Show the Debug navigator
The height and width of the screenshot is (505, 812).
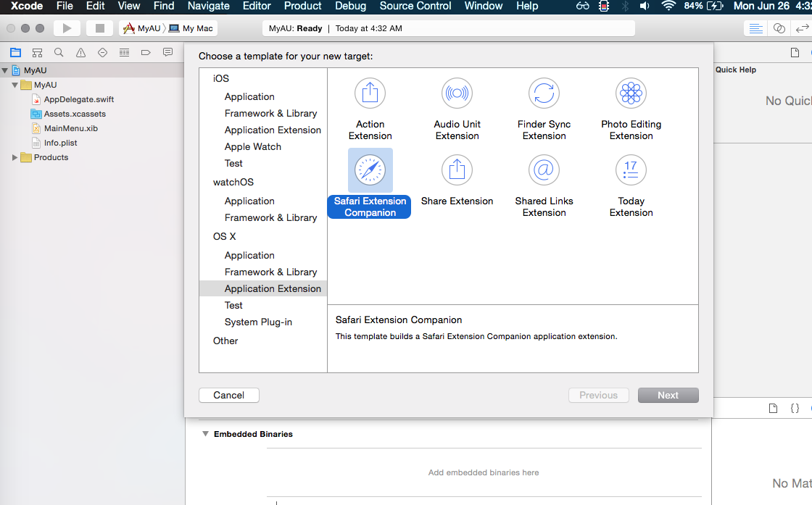(x=124, y=53)
